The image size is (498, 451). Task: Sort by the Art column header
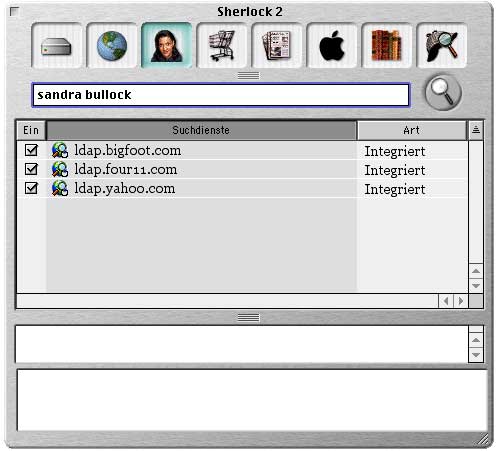411,130
